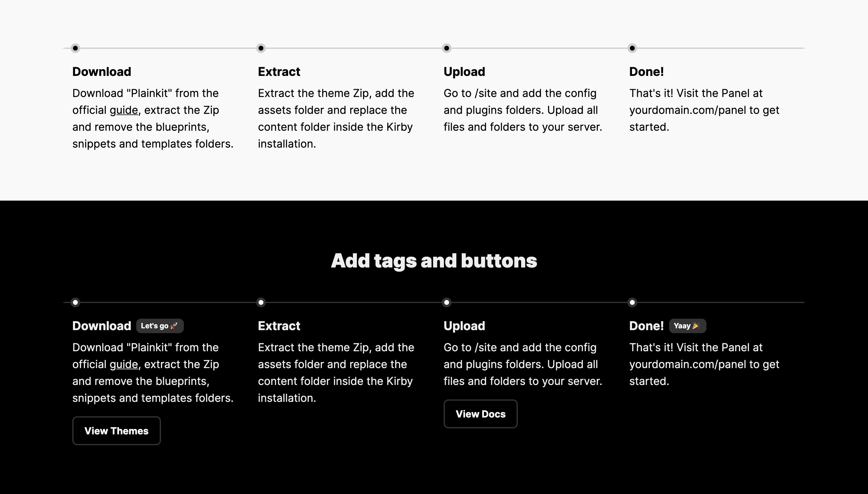868x494 pixels.
Task: Click the Upload timeline dot in dark section
Action: point(447,302)
